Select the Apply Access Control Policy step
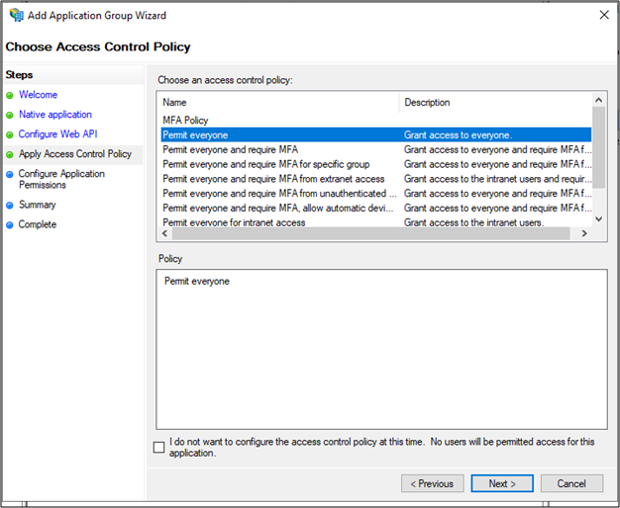 coord(75,154)
